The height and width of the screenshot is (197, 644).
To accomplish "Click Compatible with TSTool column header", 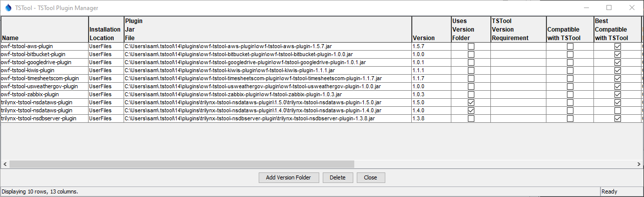I will (569, 29).
